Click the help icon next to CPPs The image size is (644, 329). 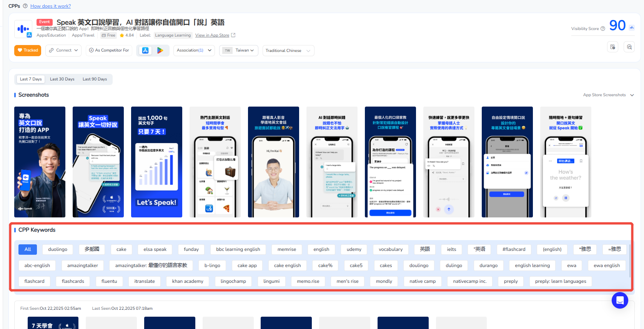(25, 6)
